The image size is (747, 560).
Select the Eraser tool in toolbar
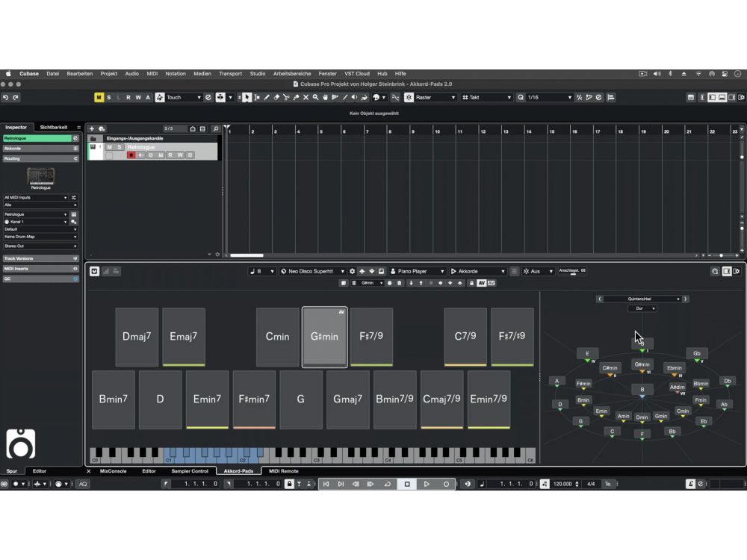click(x=276, y=98)
